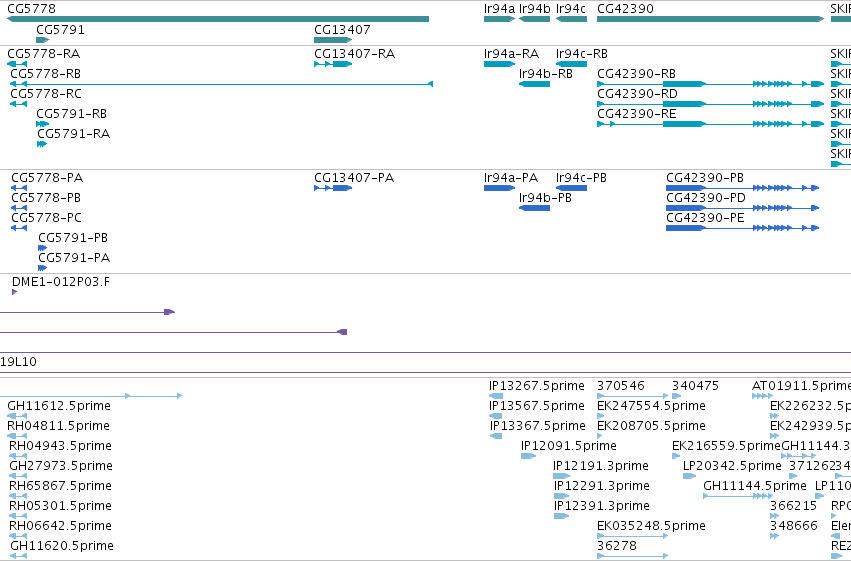Select the 36278 feature label
This screenshot has height=561, width=851.
(617, 546)
